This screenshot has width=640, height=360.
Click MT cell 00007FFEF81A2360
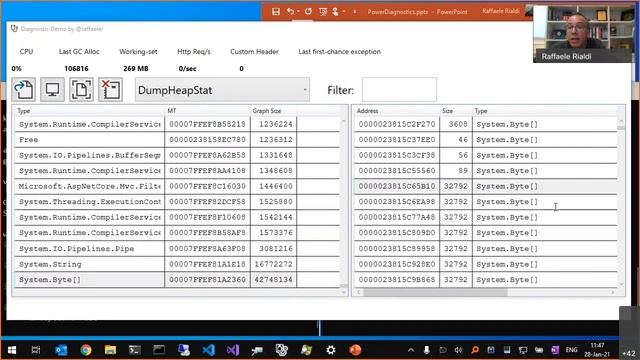point(207,280)
